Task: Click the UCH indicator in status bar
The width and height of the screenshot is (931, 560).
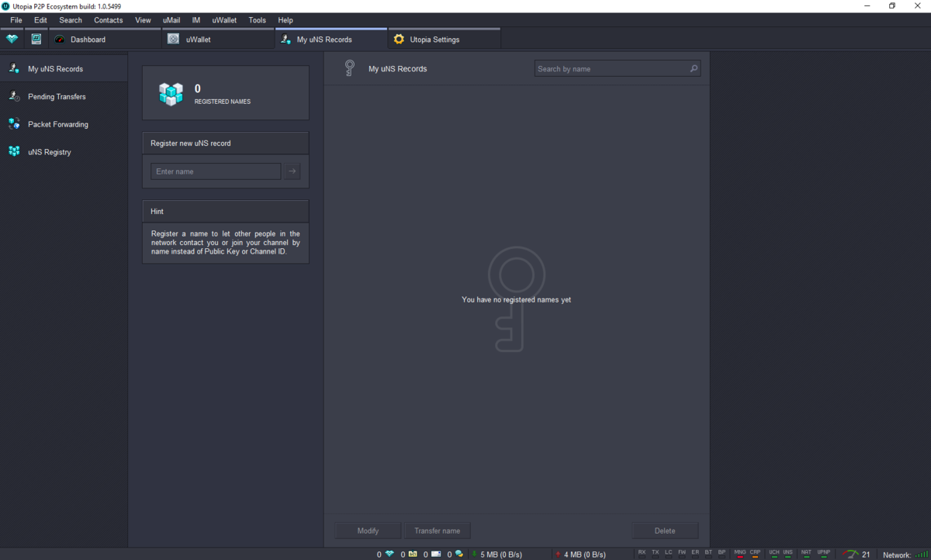Action: pyautogui.click(x=774, y=553)
